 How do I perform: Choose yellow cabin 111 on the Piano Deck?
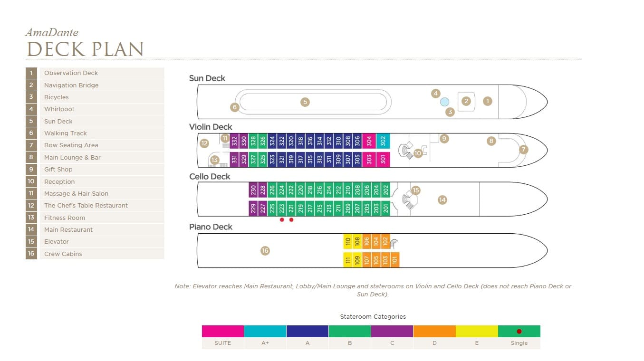(348, 260)
